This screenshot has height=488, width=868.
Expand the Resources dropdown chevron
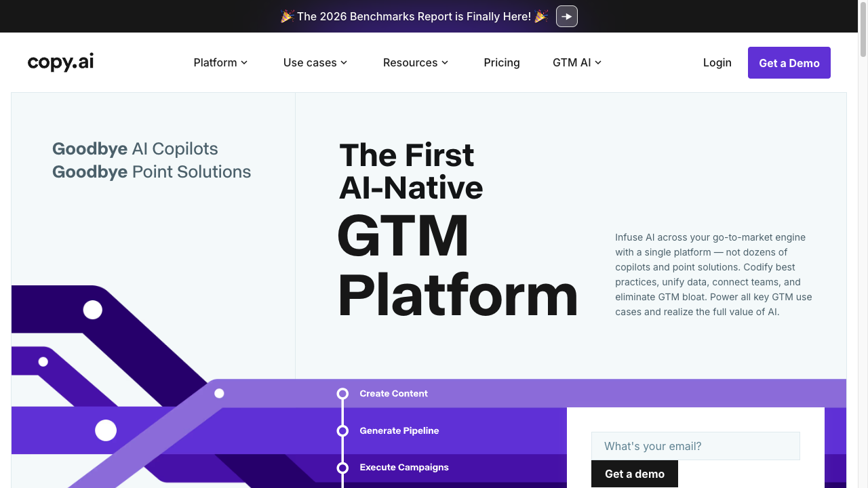tap(445, 62)
